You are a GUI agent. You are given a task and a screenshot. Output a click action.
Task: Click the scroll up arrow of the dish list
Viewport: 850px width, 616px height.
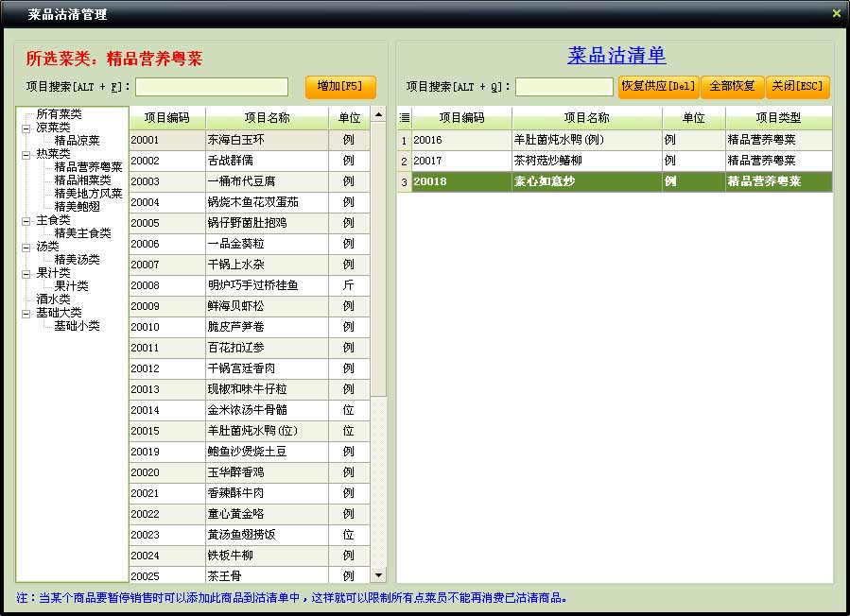coord(379,115)
